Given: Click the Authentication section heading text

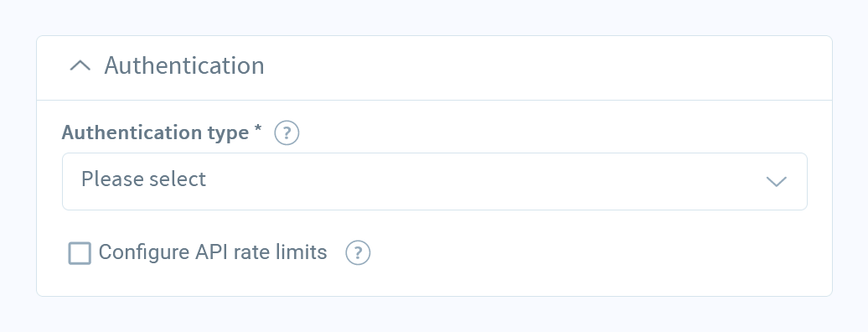Looking at the screenshot, I should [x=184, y=65].
